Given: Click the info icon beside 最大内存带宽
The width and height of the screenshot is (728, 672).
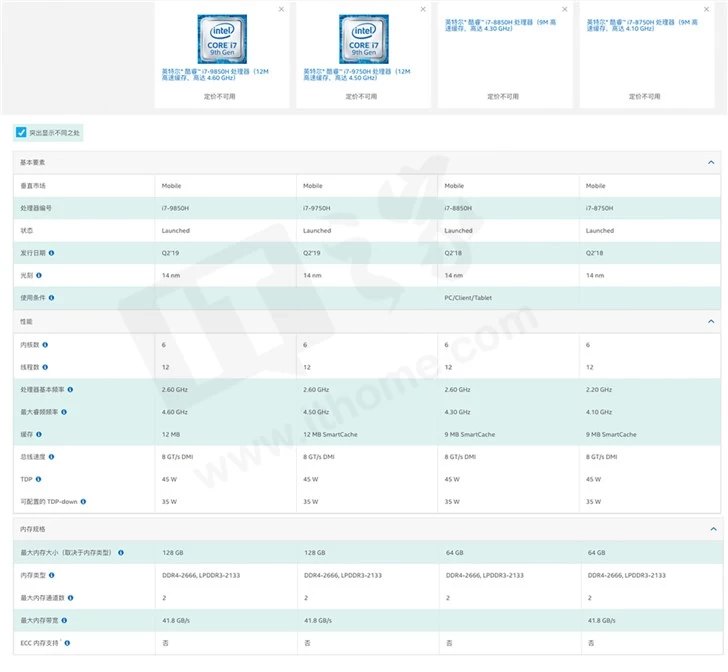Looking at the screenshot, I should [66, 620].
